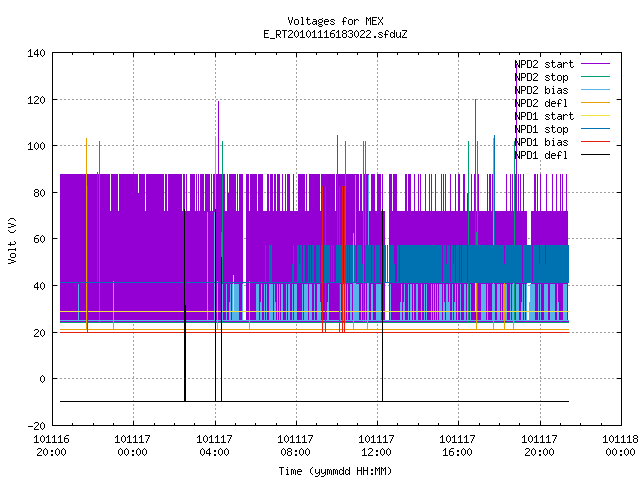Viewport: 640px width, 480px height.
Task: Click the flat black NPD1 defl line at -10 V
Action: [x=314, y=401]
